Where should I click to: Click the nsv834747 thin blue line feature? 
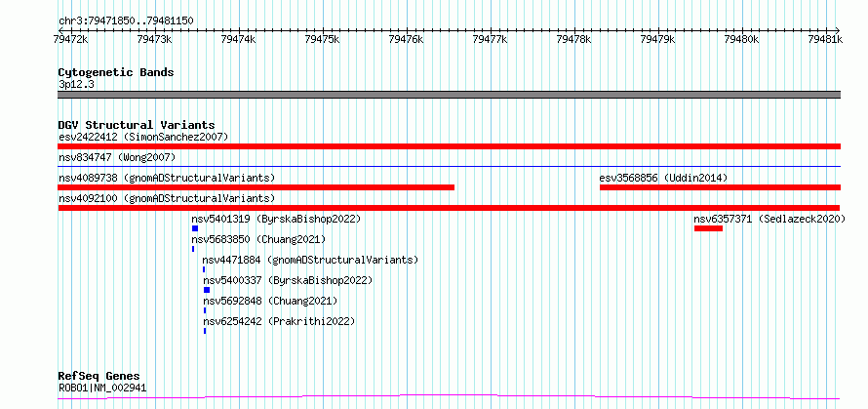point(450,166)
